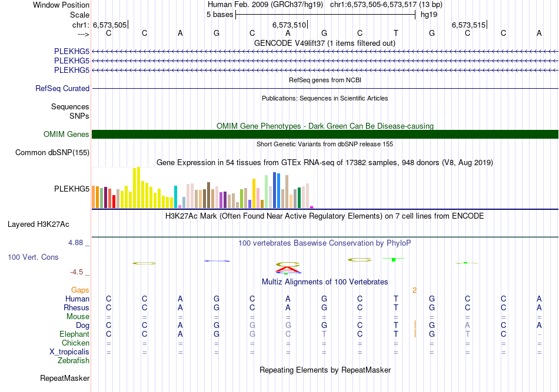559x392 pixels.
Task: Click the third PLEKHG5 GENCODE transcript label
Action: (72, 70)
